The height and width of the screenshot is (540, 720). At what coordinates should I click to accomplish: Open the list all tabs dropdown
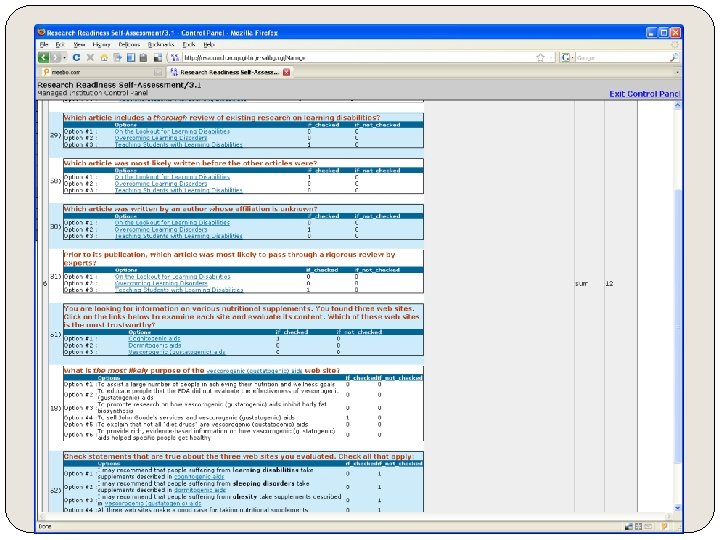(x=677, y=72)
